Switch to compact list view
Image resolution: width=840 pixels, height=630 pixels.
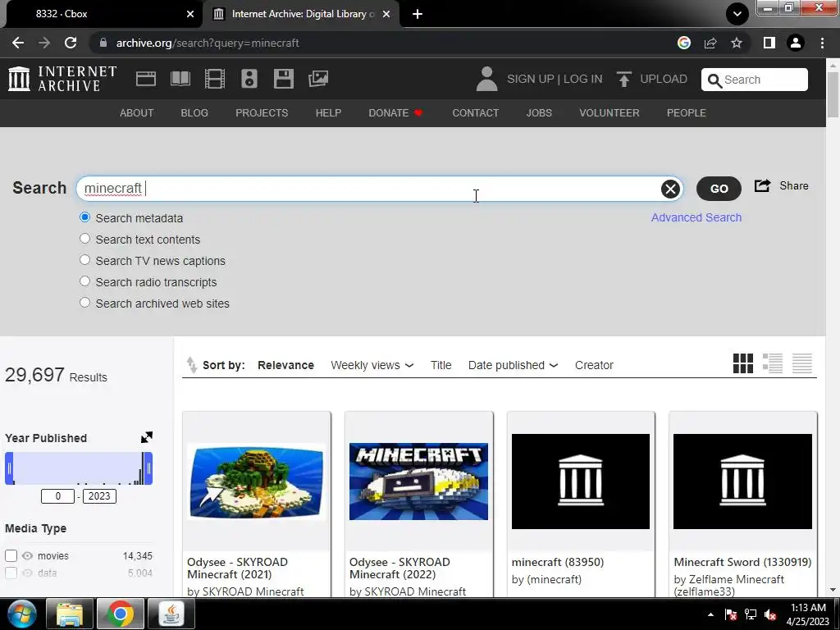(802, 363)
